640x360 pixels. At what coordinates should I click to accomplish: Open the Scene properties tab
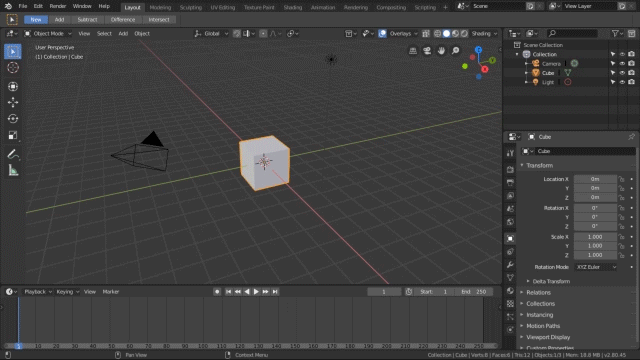[x=510, y=209]
